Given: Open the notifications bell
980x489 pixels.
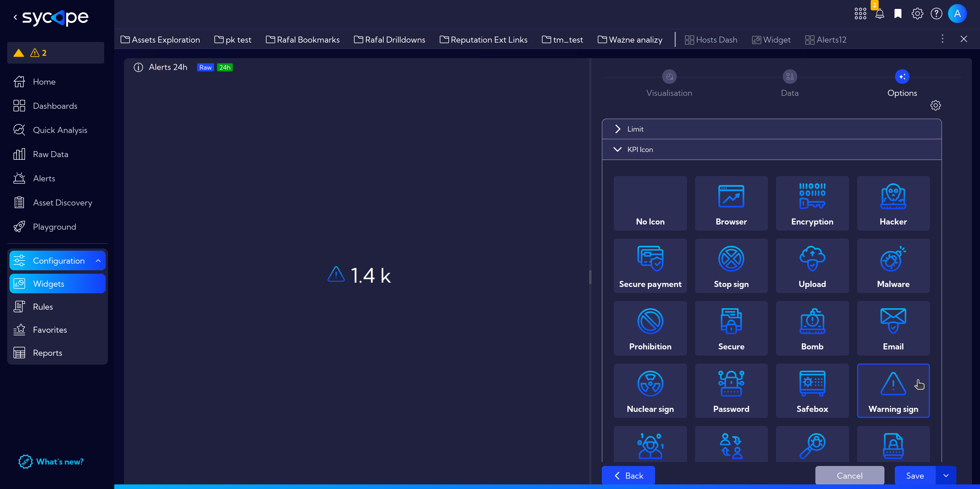Looking at the screenshot, I should tap(879, 14).
